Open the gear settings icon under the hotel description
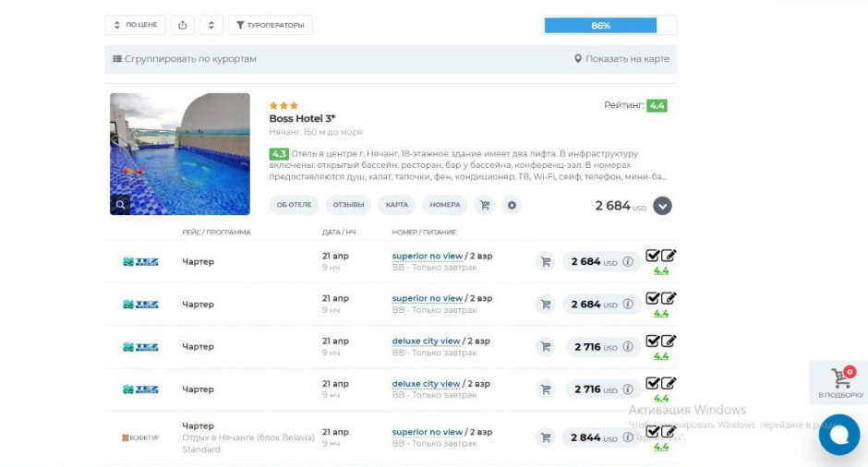868x467 pixels. (512, 205)
